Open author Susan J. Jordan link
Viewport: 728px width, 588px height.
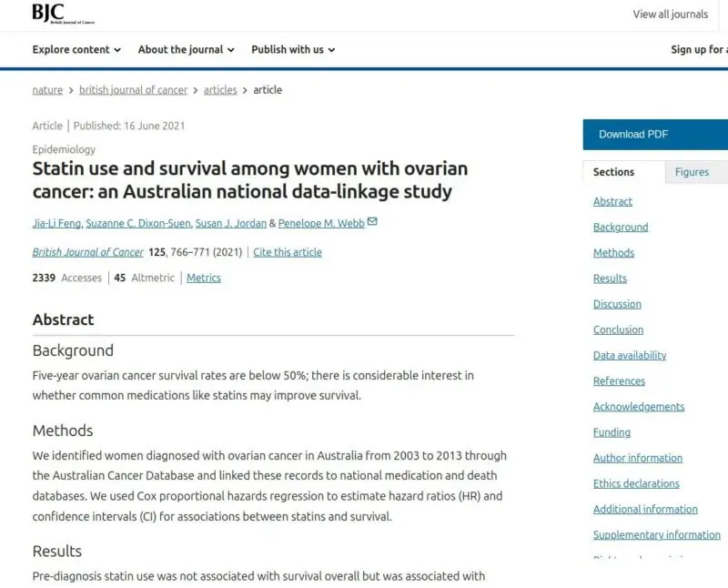point(231,223)
